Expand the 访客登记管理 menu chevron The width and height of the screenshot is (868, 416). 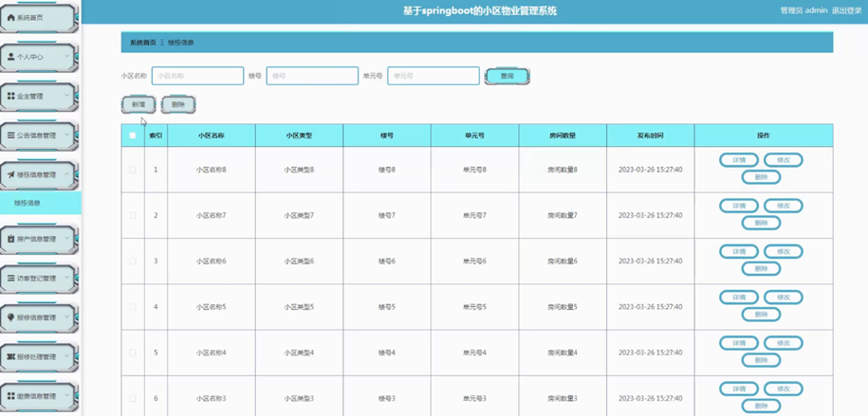tap(67, 279)
